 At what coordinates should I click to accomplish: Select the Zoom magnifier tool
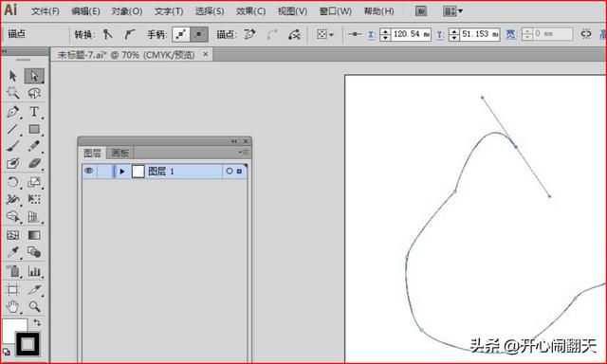coord(34,307)
